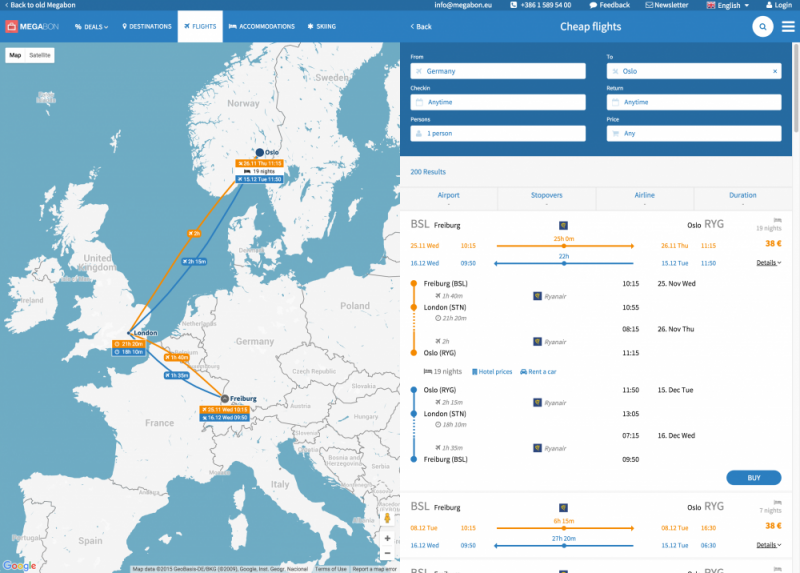Click the orange 1h 40m flight label on map
800x573 pixels.
(x=177, y=358)
